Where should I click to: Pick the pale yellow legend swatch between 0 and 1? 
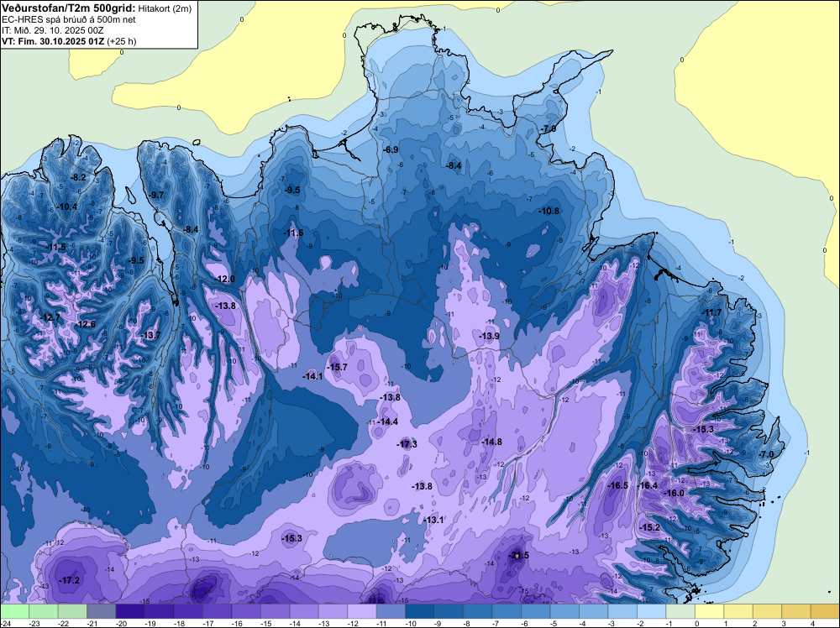tap(709, 611)
